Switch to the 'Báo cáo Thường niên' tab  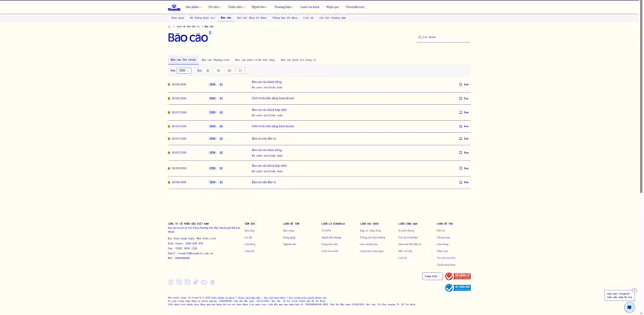click(215, 60)
